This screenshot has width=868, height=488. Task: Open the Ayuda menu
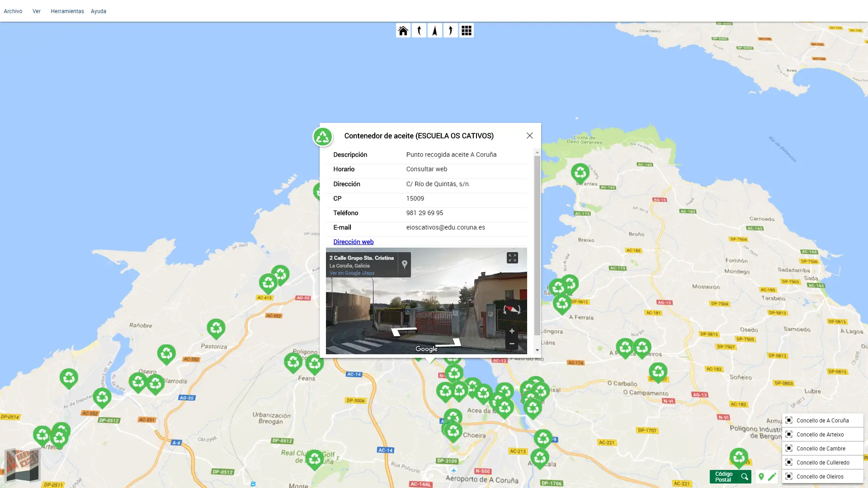tap(99, 11)
